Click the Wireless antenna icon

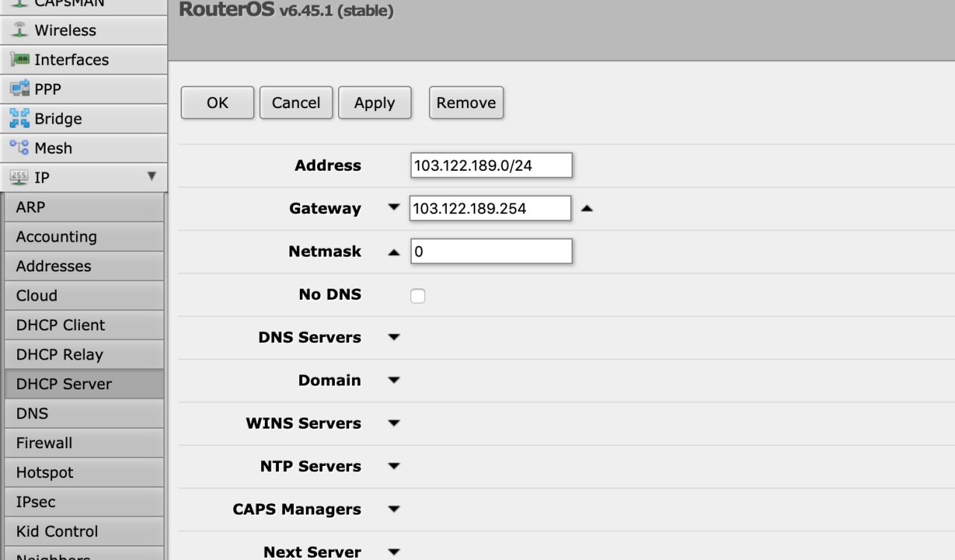[19, 31]
